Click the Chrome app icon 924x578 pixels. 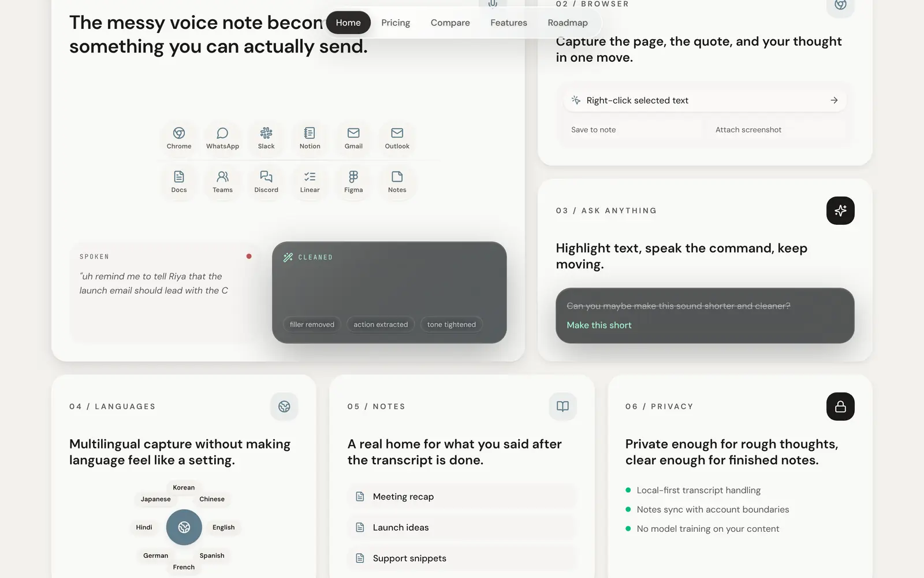pos(179,133)
